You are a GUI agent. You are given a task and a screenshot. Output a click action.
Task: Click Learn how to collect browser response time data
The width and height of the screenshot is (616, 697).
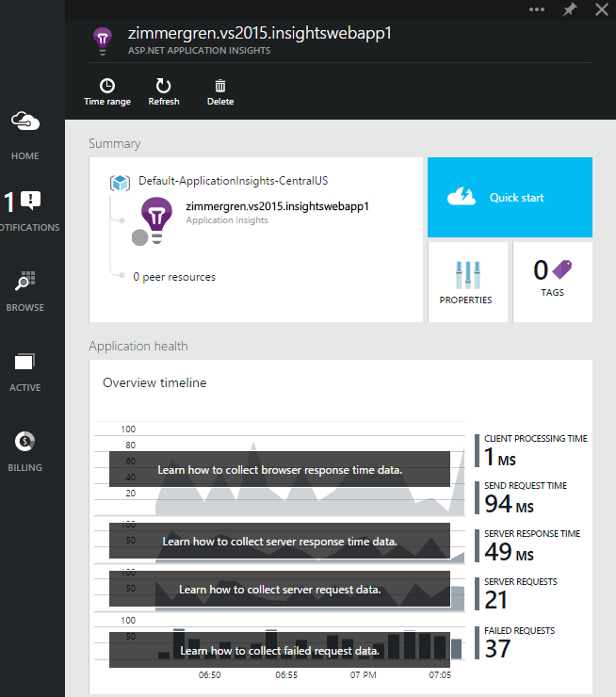(280, 469)
